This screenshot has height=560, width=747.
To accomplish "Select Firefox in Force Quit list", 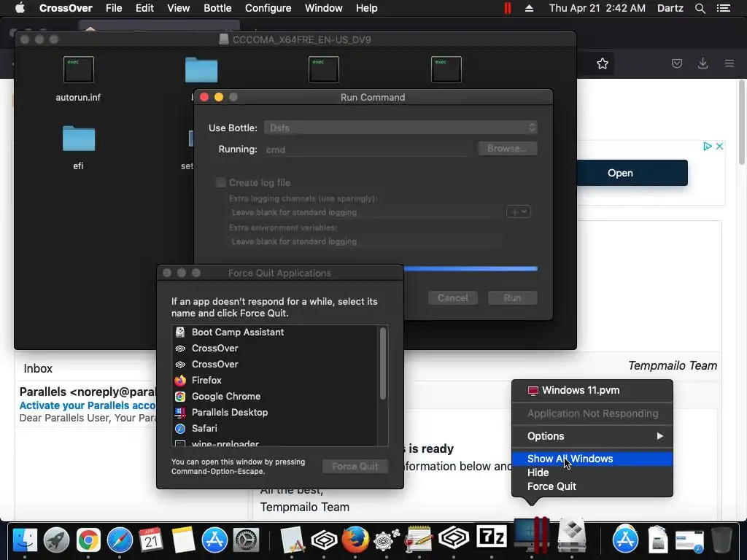I will tap(275, 381).
